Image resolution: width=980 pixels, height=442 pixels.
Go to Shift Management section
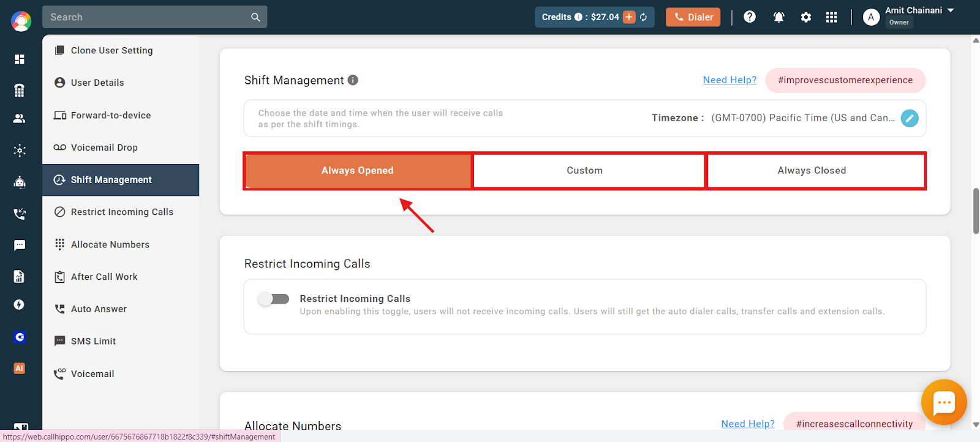121,180
